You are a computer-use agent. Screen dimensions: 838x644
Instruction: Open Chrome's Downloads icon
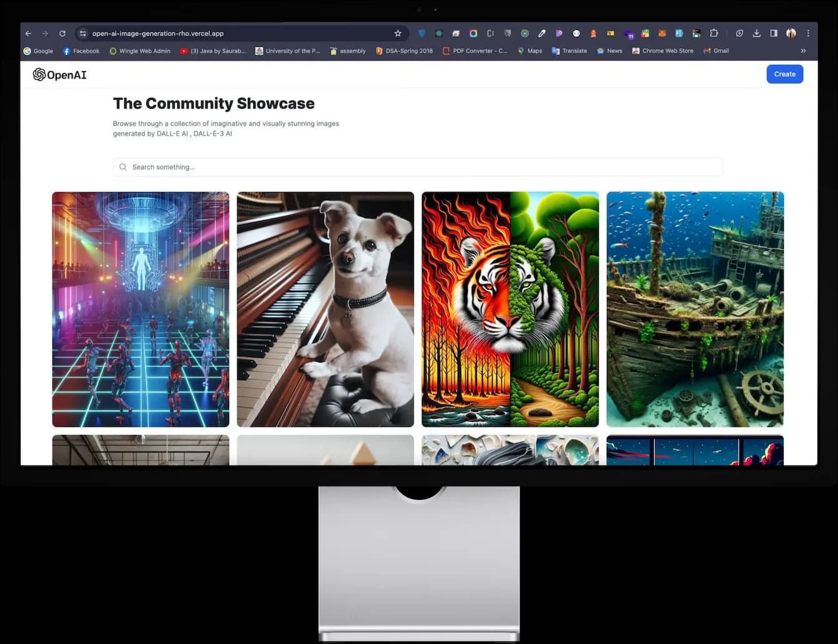point(756,33)
